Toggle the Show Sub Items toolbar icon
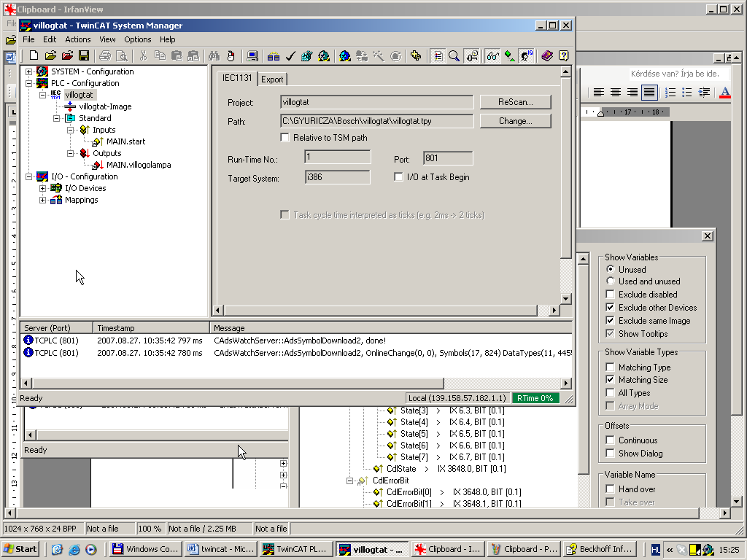 pyautogui.click(x=472, y=56)
